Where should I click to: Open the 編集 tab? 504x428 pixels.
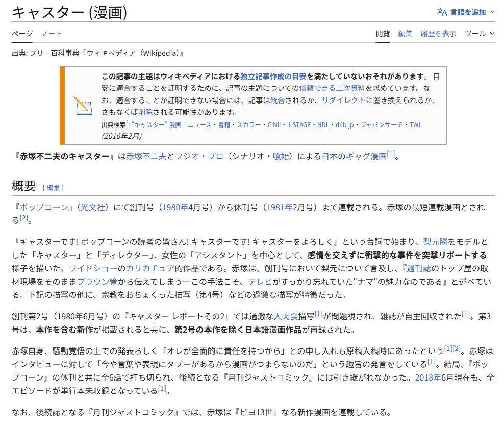pos(405,34)
